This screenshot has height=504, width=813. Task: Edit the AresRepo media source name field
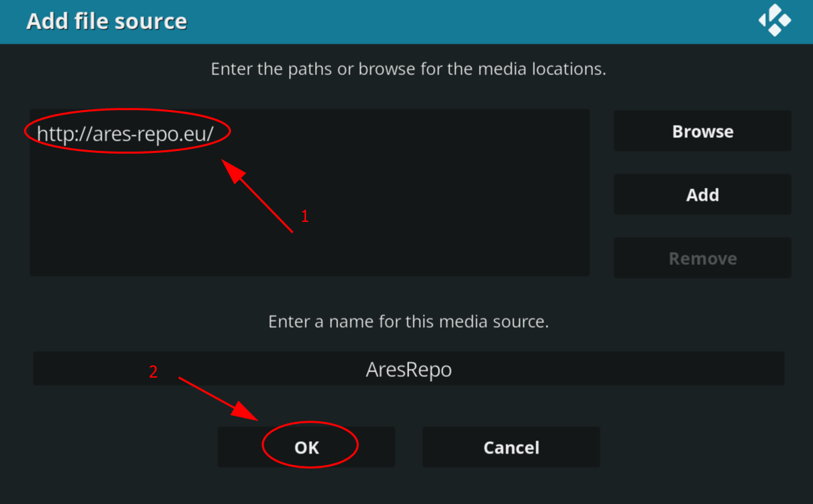click(x=409, y=369)
